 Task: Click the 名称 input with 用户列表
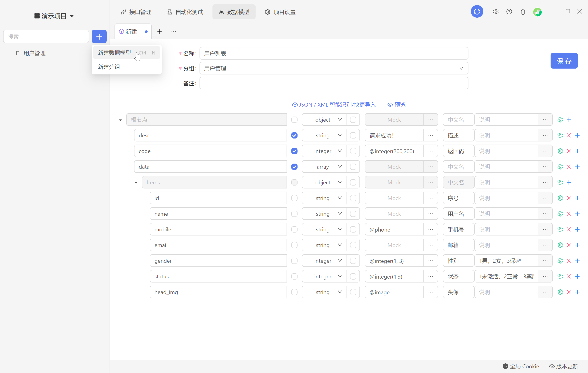click(x=334, y=53)
